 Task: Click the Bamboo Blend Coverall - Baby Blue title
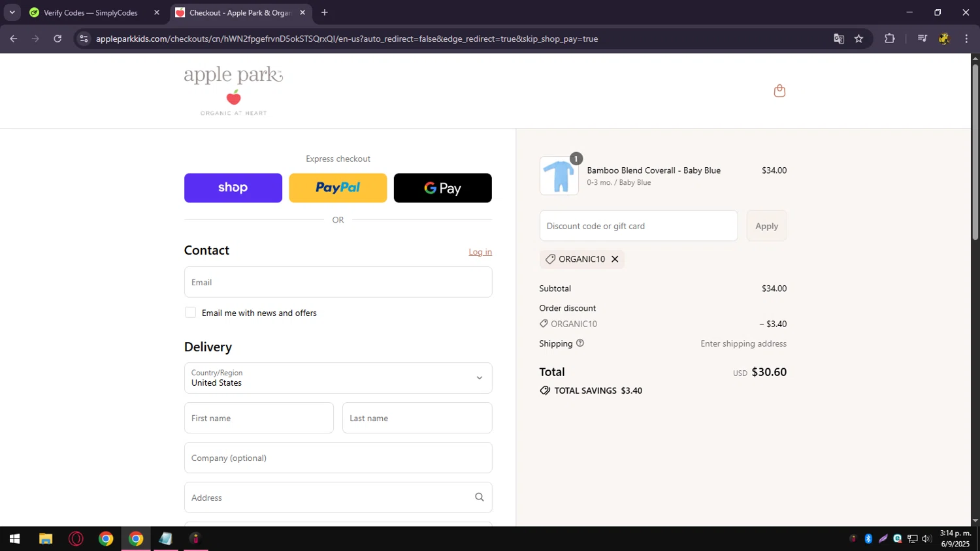coord(653,170)
